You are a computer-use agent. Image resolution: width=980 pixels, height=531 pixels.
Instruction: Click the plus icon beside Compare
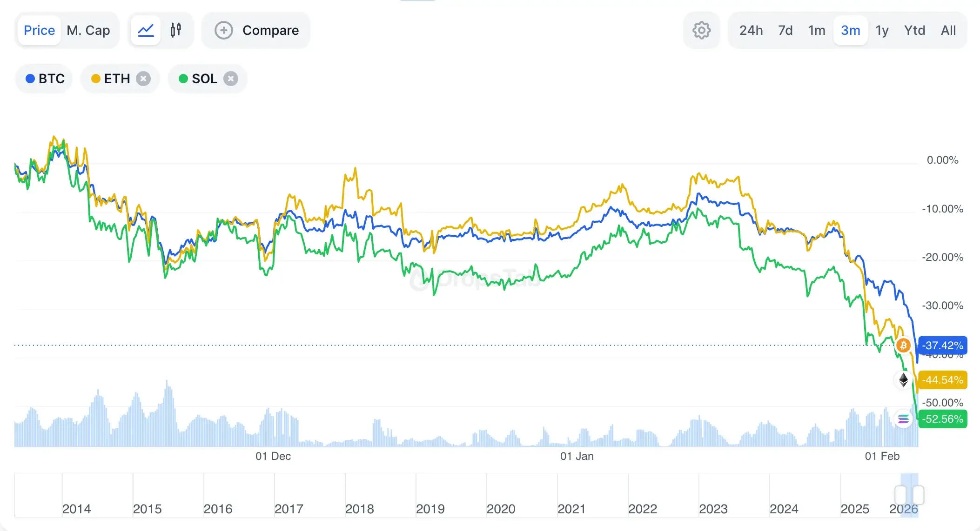[224, 31]
